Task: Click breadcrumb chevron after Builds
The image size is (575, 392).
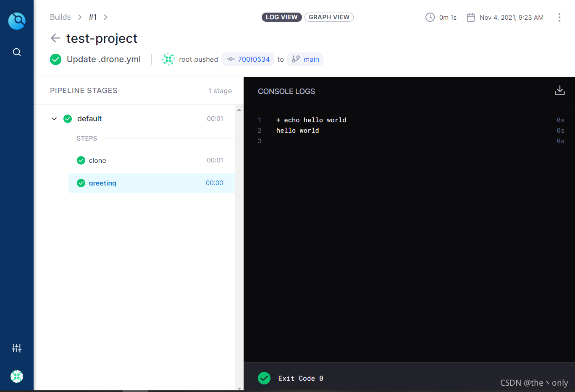Action: (80, 17)
